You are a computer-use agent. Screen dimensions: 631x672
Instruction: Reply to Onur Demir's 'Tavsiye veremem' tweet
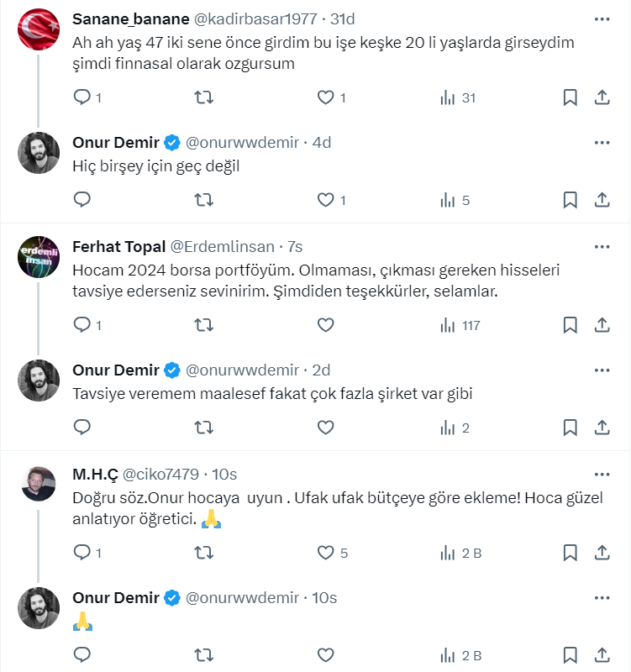click(x=82, y=428)
